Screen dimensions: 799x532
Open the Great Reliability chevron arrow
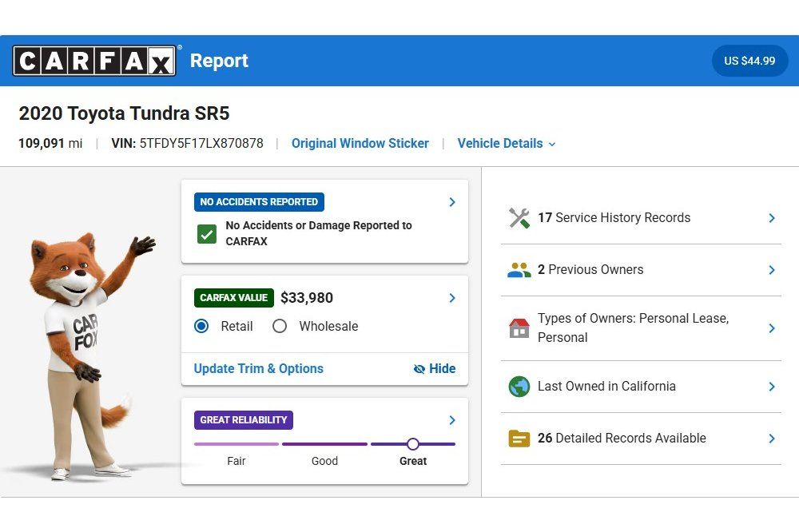coord(452,420)
